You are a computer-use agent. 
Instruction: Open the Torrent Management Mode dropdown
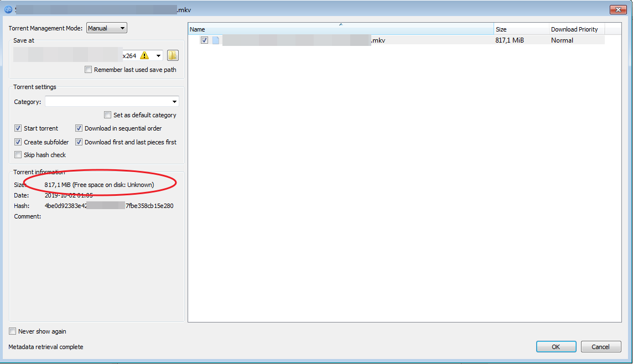point(106,28)
